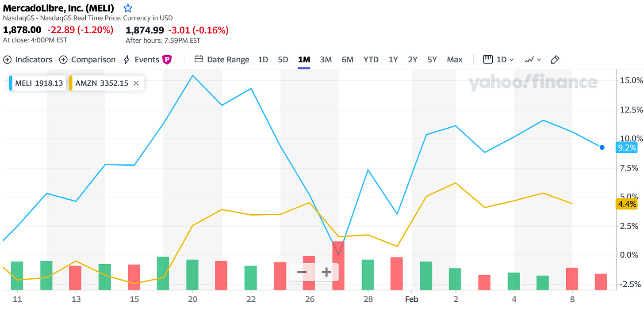Click the pink premium badge icon
This screenshot has width=644, height=315.
coord(167,60)
